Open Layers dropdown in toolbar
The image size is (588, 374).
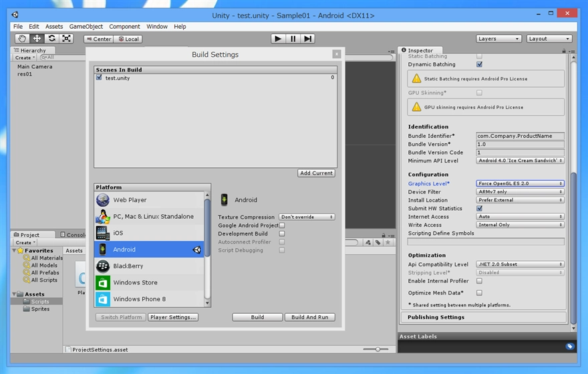pos(498,39)
